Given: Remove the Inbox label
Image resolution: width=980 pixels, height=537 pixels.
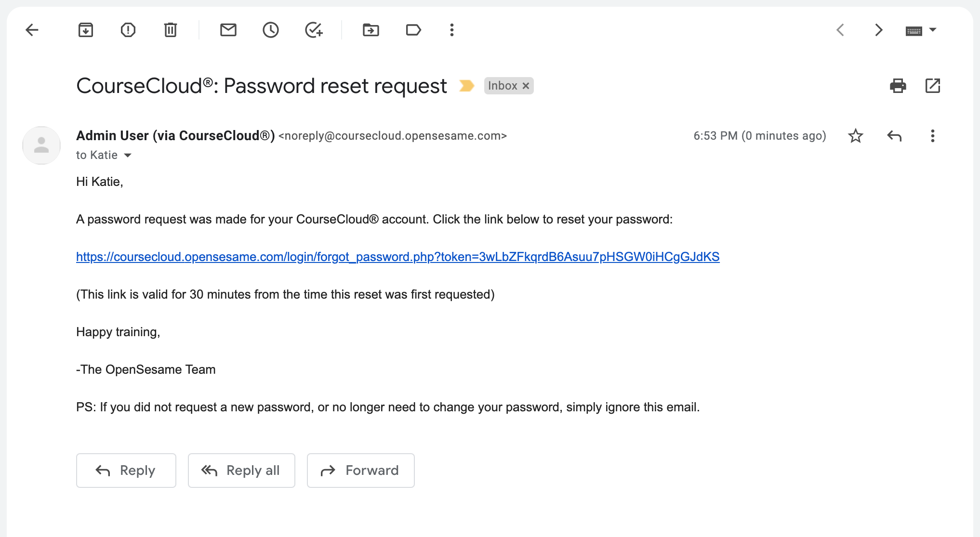Looking at the screenshot, I should pyautogui.click(x=526, y=86).
